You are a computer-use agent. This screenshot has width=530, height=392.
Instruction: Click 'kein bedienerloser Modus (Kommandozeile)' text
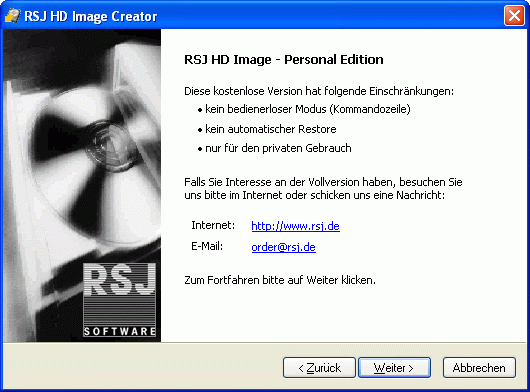pos(308,109)
